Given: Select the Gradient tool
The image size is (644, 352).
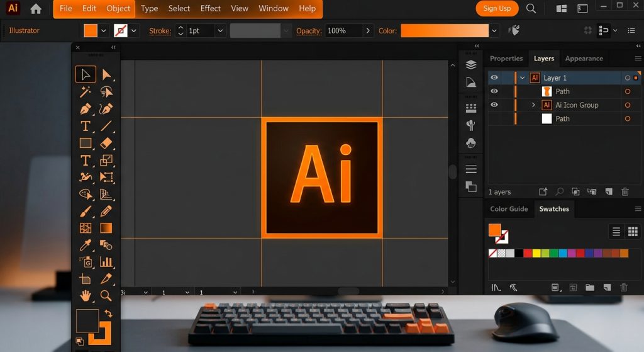Looking at the screenshot, I should pyautogui.click(x=106, y=228).
